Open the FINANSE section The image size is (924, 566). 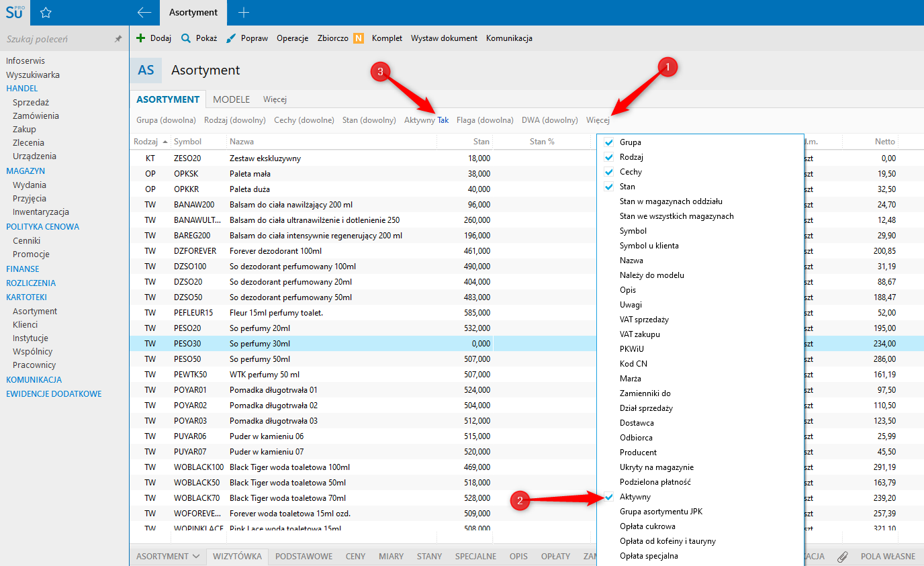coord(23,269)
